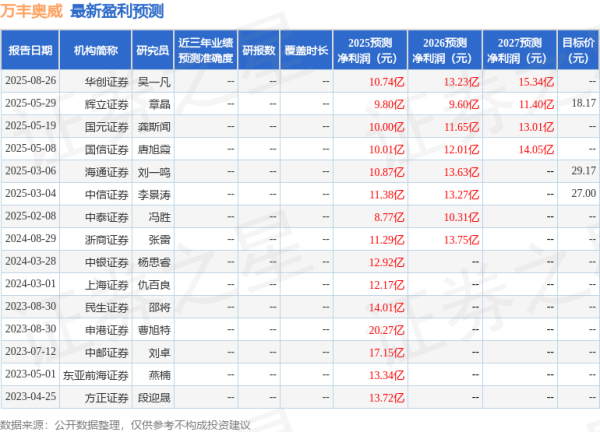Screen dimensions: 600x432
Task: Click the 13.72亿 profit value
Action: point(386,398)
